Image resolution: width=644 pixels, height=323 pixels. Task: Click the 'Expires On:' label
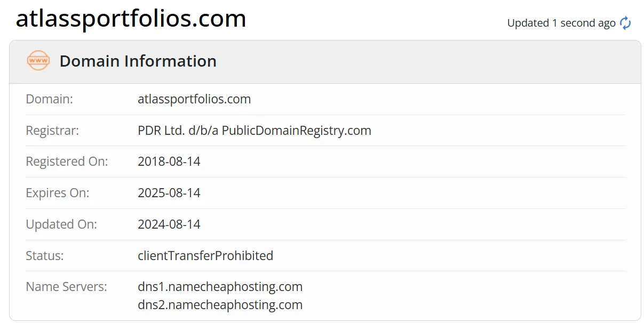(x=58, y=193)
